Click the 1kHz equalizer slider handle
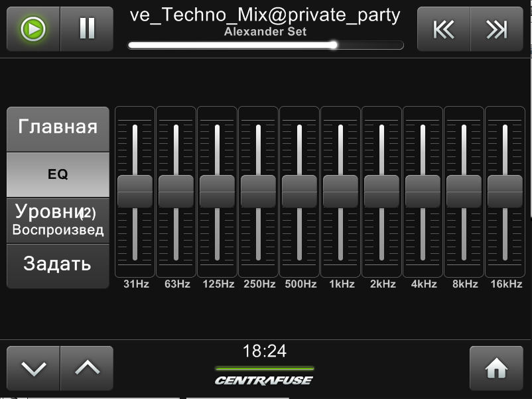Image resolution: width=532 pixels, height=399 pixels. [340, 192]
